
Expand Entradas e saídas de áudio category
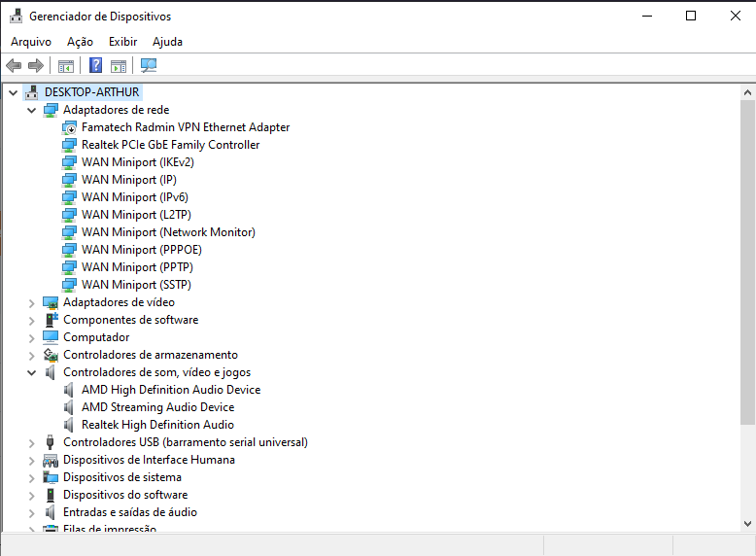coord(32,513)
